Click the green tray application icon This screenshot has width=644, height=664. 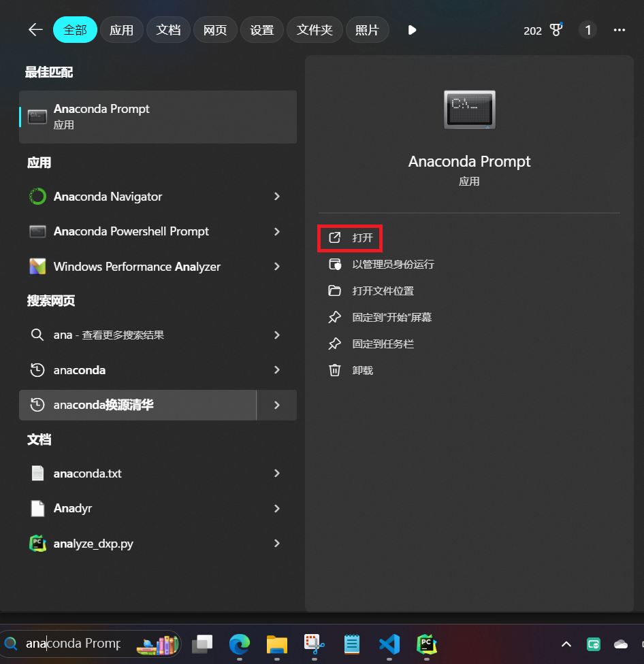(x=594, y=644)
